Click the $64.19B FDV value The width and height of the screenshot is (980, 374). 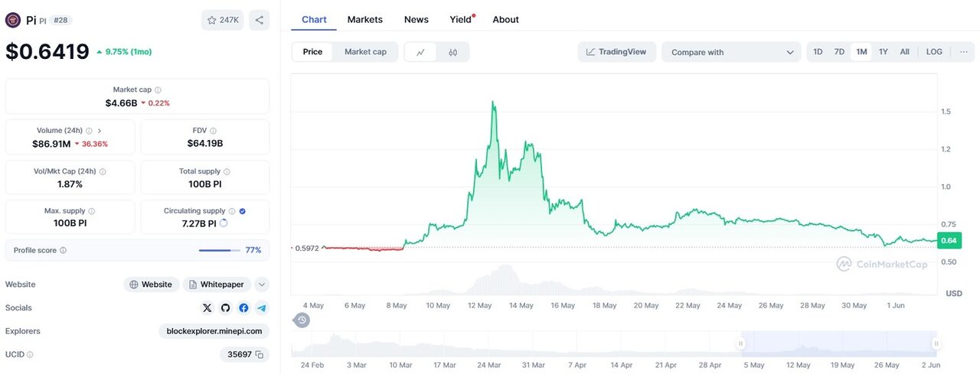[205, 144]
